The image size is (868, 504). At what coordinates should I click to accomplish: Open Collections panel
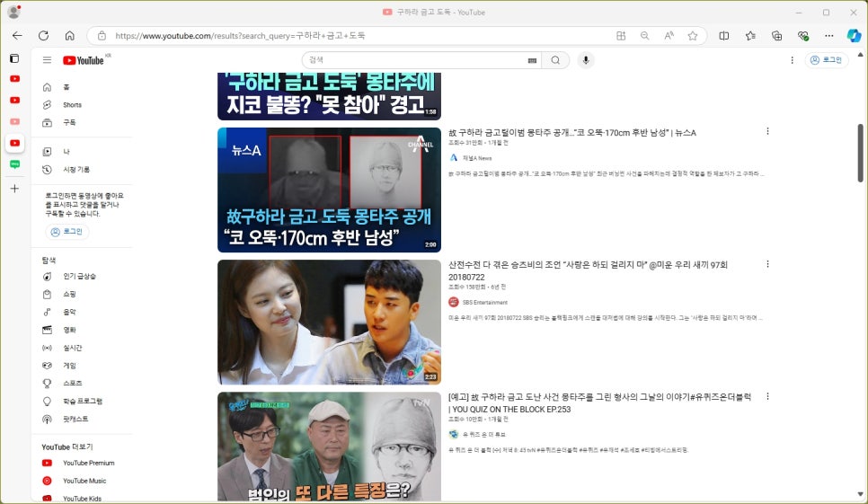tap(776, 35)
